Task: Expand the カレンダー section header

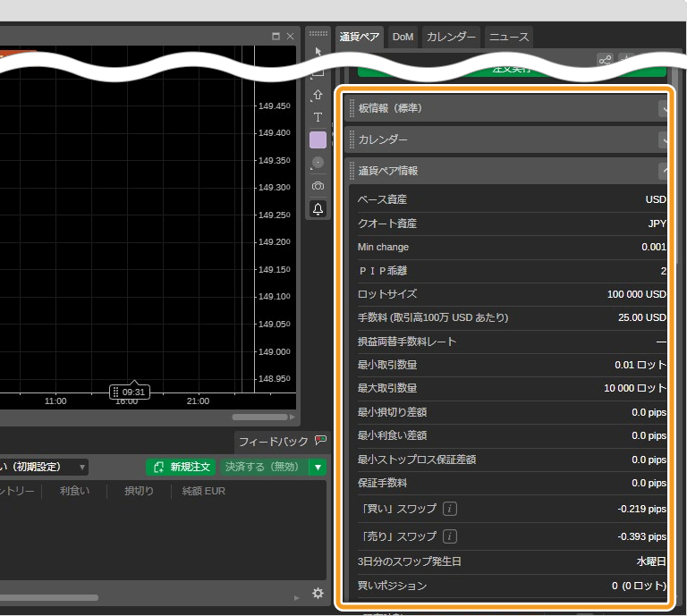Action: [664, 139]
